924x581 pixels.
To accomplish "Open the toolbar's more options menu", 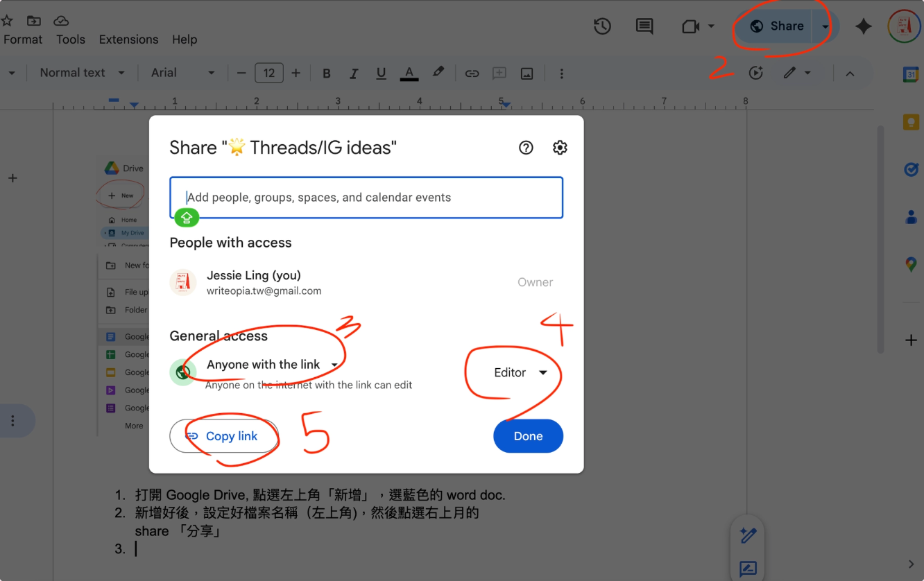I will coord(561,73).
